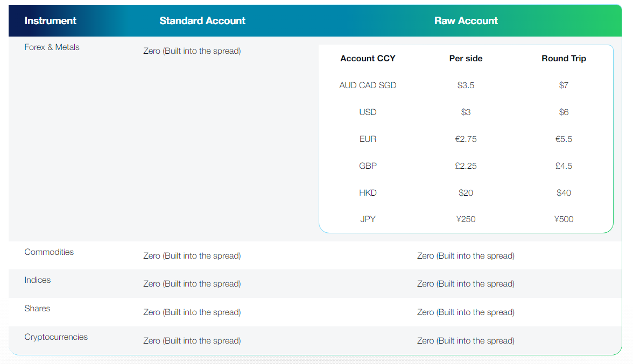Select the Commodities row label
This screenshot has height=364, width=633.
pos(49,252)
